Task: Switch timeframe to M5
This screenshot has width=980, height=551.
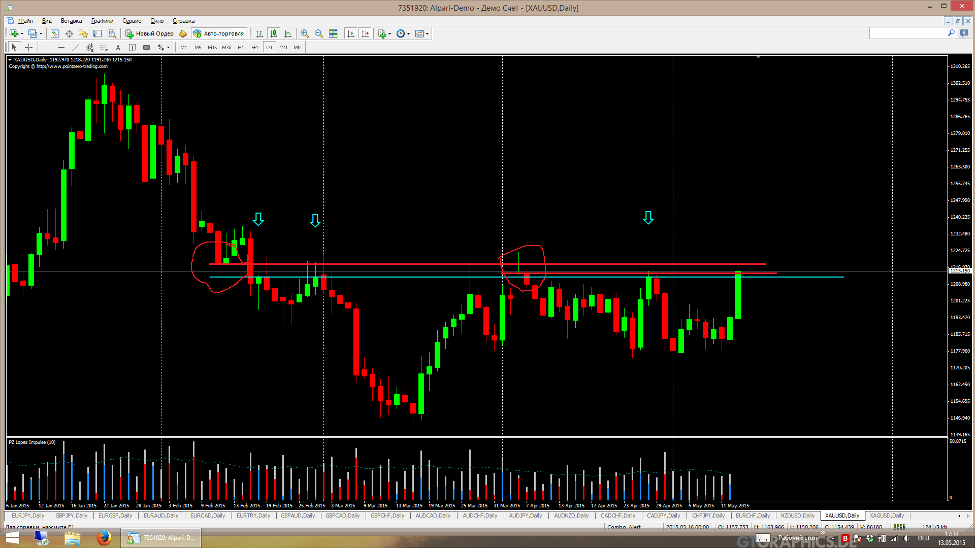Action: point(198,47)
